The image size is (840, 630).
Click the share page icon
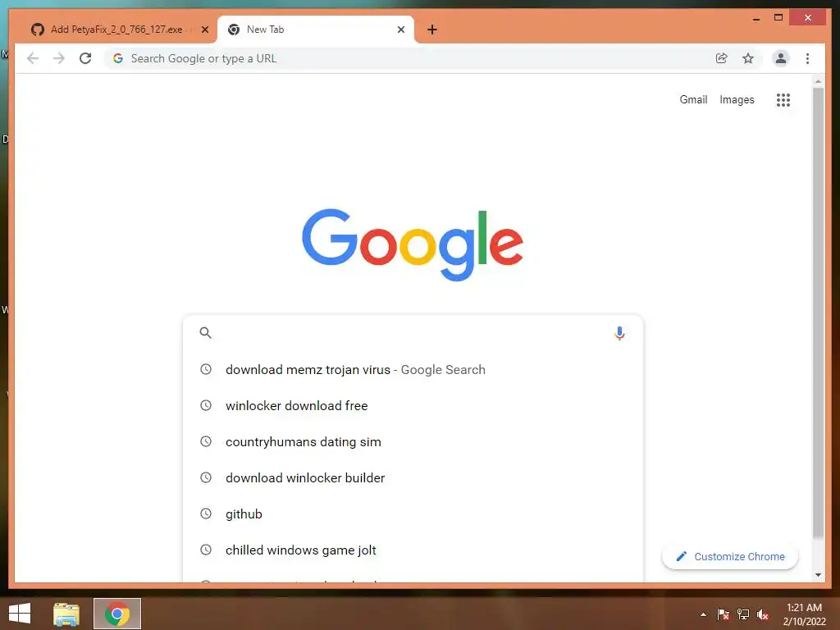pyautogui.click(x=722, y=58)
